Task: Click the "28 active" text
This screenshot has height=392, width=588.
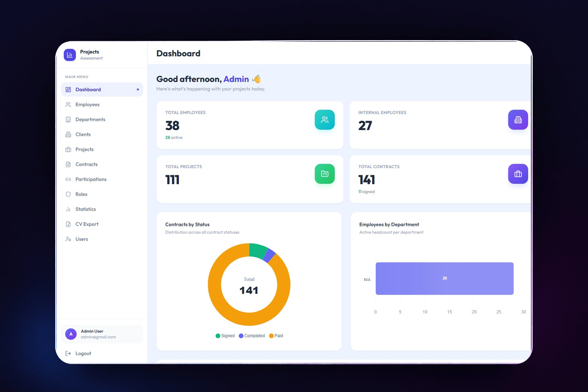Action: 174,137
